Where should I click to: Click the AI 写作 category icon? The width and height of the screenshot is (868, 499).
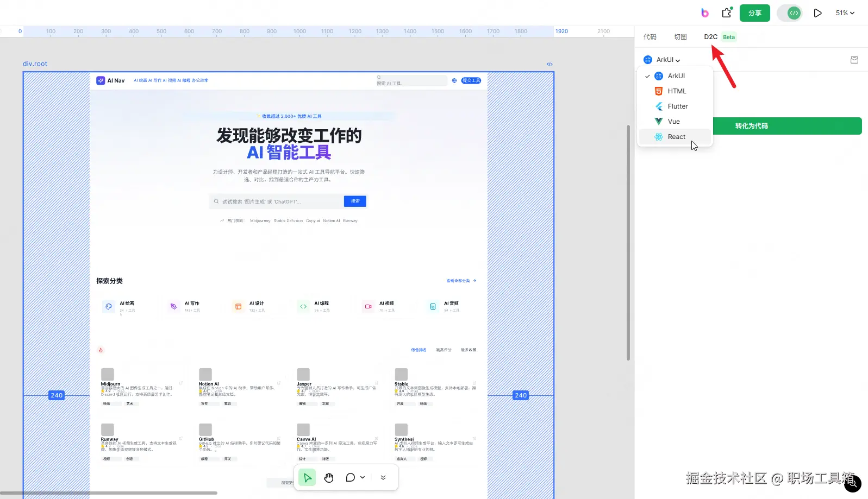click(173, 307)
